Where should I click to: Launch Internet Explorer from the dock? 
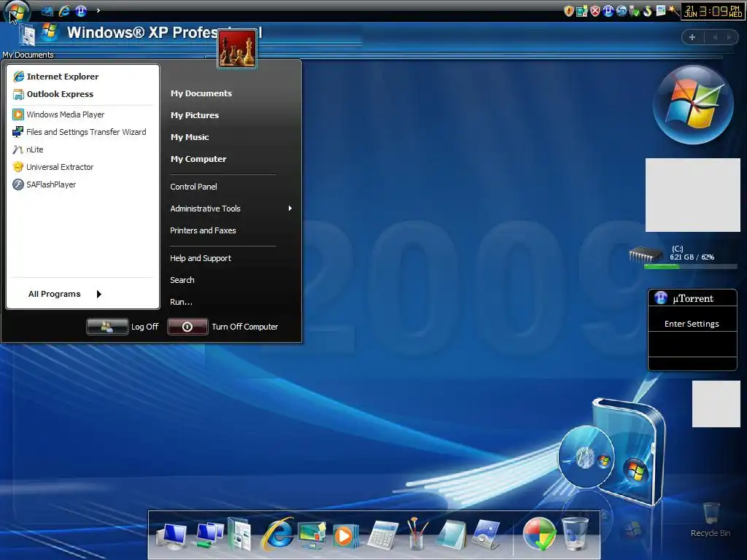277,533
